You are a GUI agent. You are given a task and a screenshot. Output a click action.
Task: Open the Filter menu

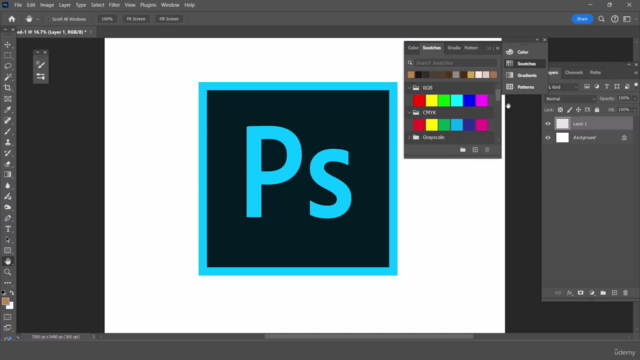click(114, 5)
